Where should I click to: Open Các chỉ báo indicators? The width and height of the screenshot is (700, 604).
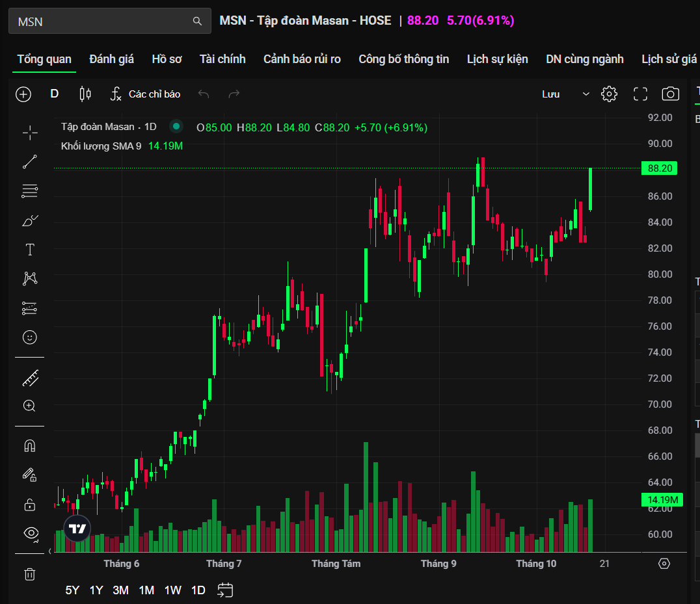click(145, 94)
